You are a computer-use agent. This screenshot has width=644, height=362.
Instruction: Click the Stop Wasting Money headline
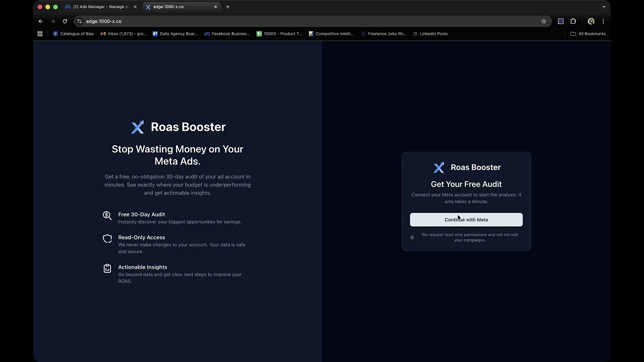coord(177,155)
